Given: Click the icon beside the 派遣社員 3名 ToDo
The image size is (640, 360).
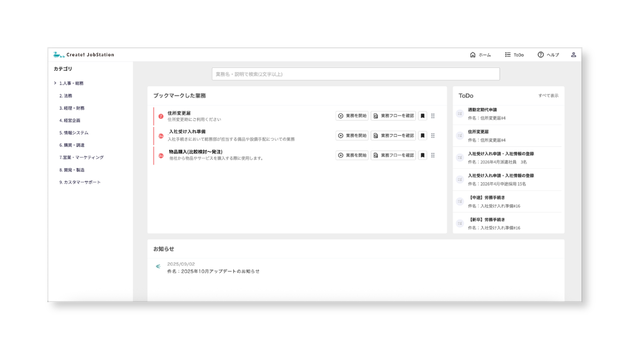Looking at the screenshot, I should tap(460, 158).
